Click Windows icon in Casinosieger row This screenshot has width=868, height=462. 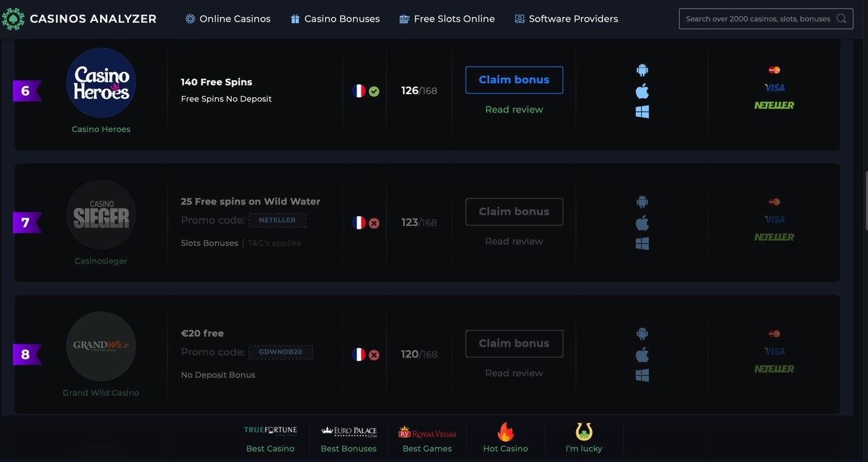pyautogui.click(x=642, y=244)
